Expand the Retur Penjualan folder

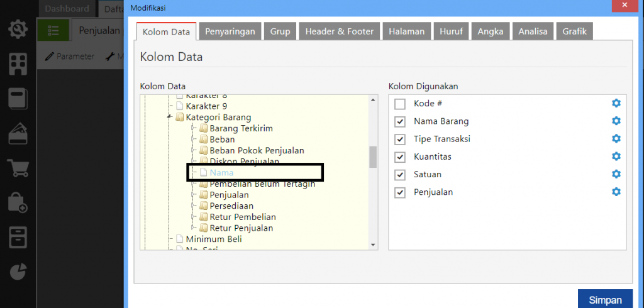coord(194,228)
